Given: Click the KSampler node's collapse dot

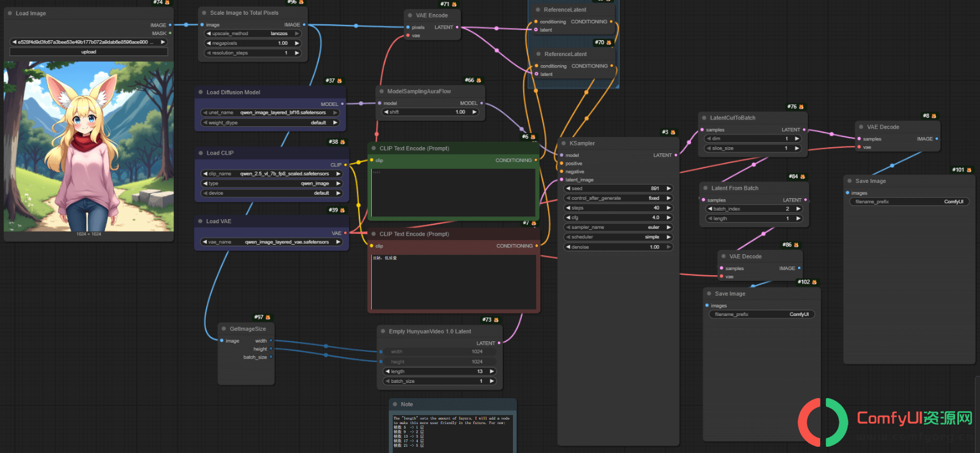Looking at the screenshot, I should pos(563,143).
